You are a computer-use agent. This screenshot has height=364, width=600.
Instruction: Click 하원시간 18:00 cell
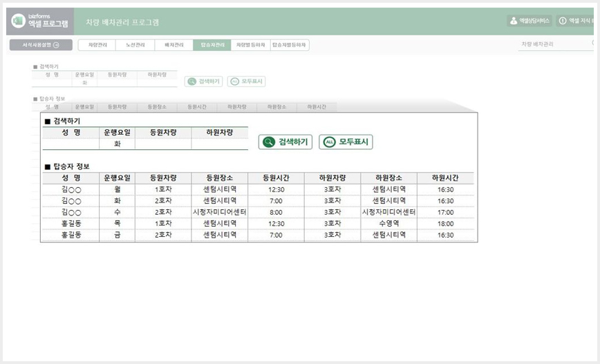(445, 224)
